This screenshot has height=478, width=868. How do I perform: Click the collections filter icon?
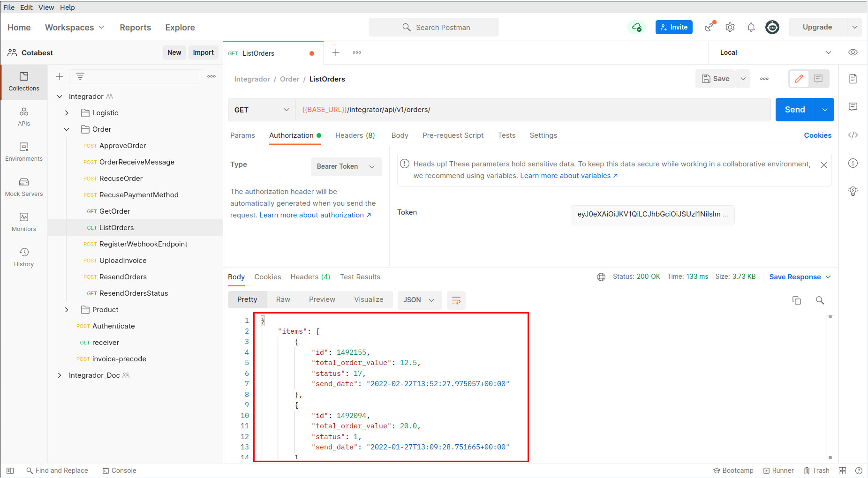pos(80,76)
